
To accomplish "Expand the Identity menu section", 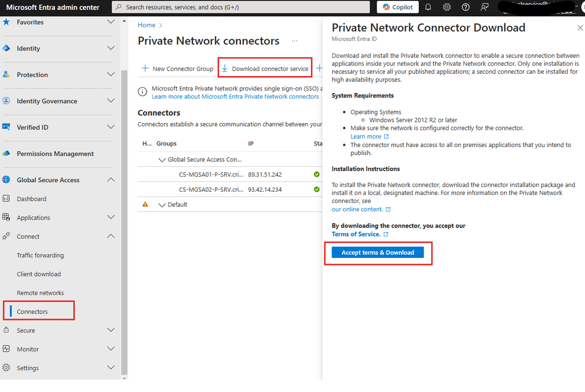I will 111,48.
